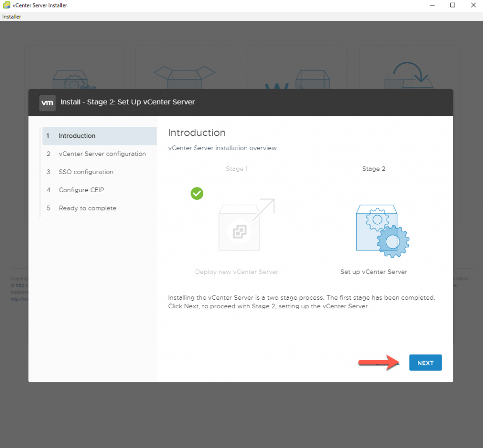483x448 pixels.
Task: Close the vCenter Server Installer window
Action: (474, 5)
